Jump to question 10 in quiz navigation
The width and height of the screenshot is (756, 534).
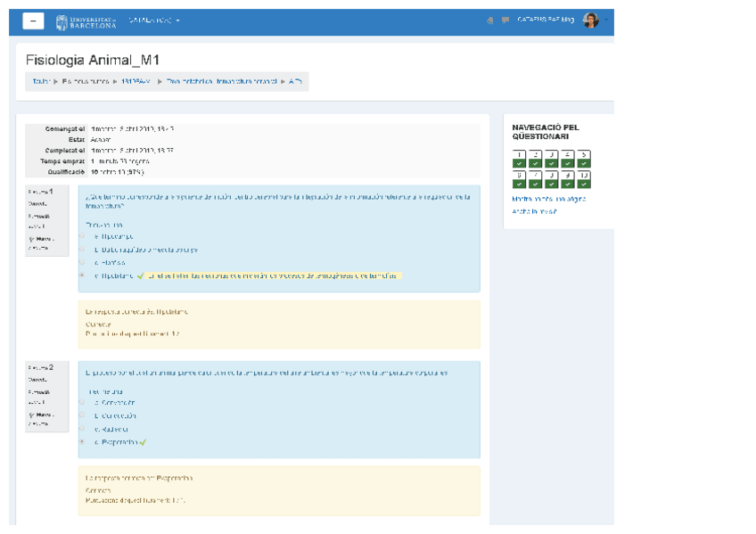(583, 180)
